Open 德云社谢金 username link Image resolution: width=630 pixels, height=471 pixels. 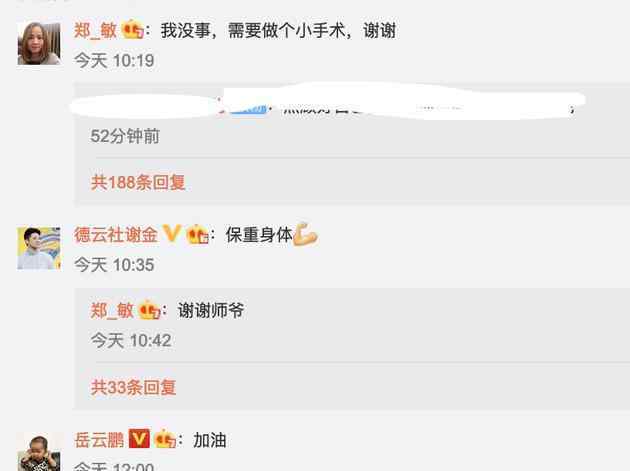click(116, 235)
